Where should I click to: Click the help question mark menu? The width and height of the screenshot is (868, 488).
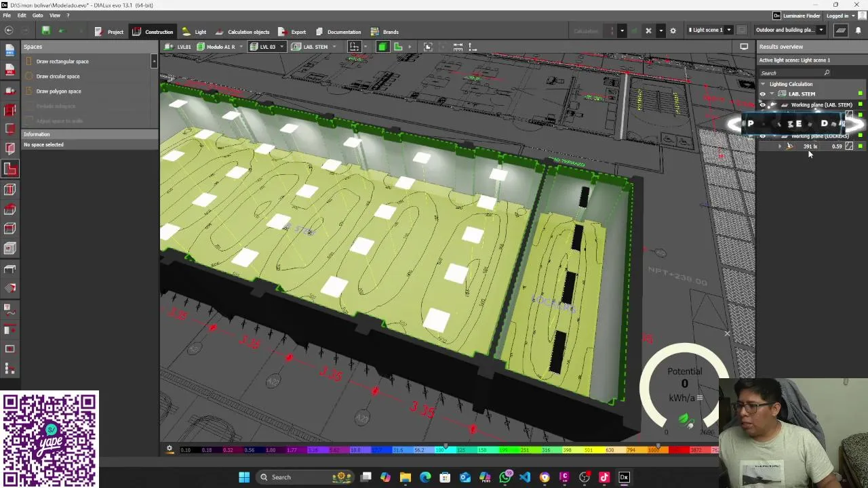[68, 15]
